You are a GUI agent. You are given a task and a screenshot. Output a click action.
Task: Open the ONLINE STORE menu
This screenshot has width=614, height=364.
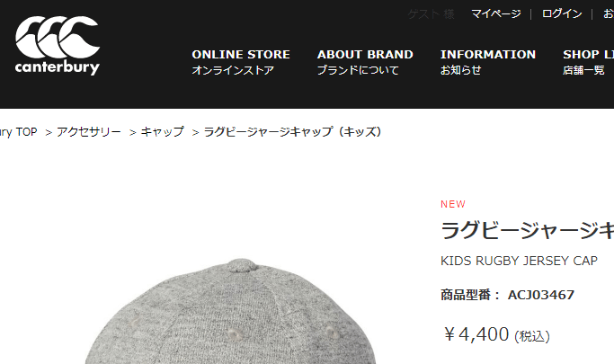[241, 62]
